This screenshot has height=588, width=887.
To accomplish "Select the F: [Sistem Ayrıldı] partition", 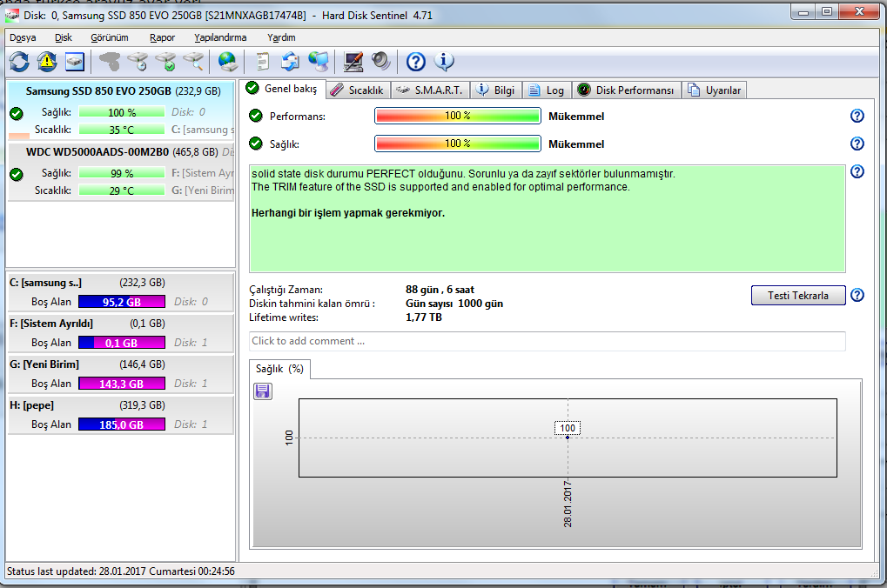I will 121,332.
